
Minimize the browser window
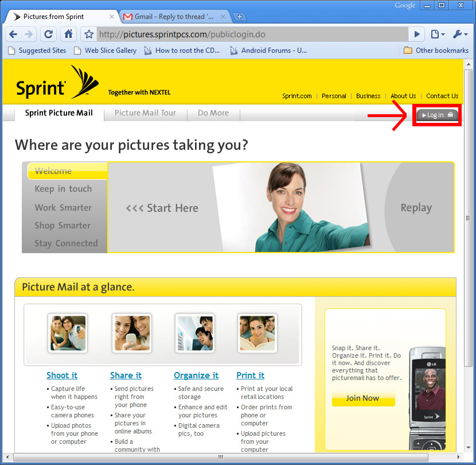point(427,6)
